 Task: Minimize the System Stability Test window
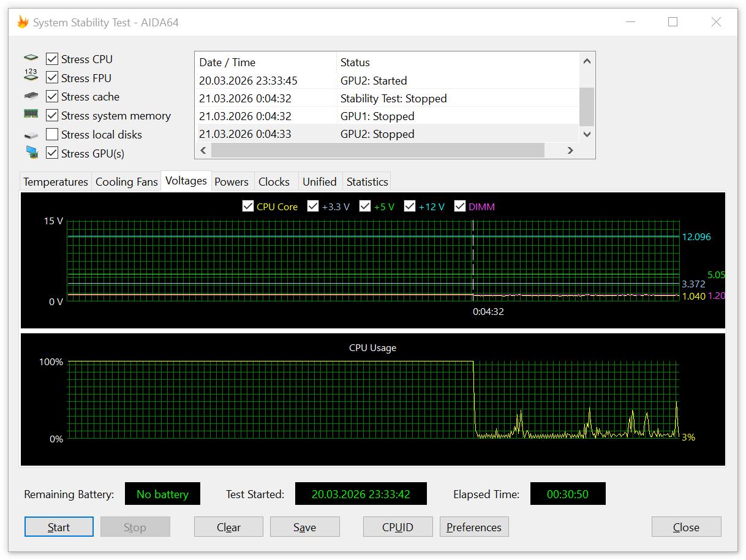[631, 22]
